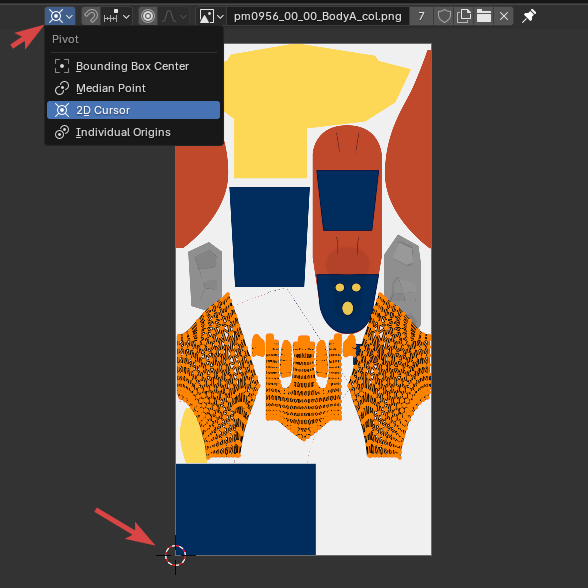Viewport: 588px width, 588px height.
Task: Toggle proportional editing
Action: click(148, 16)
